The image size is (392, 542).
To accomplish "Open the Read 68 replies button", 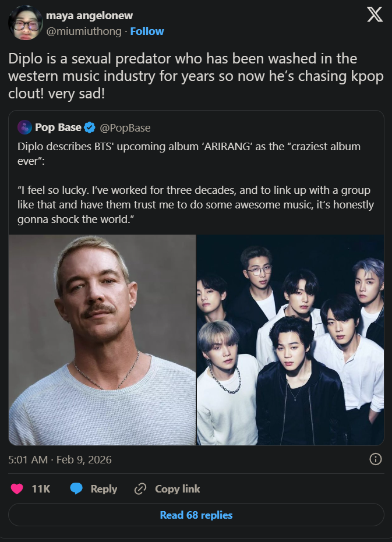I will (x=196, y=515).
